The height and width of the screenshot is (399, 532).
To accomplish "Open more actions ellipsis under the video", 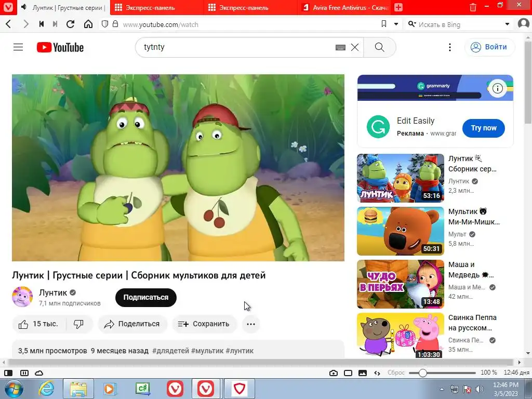I will (x=251, y=324).
